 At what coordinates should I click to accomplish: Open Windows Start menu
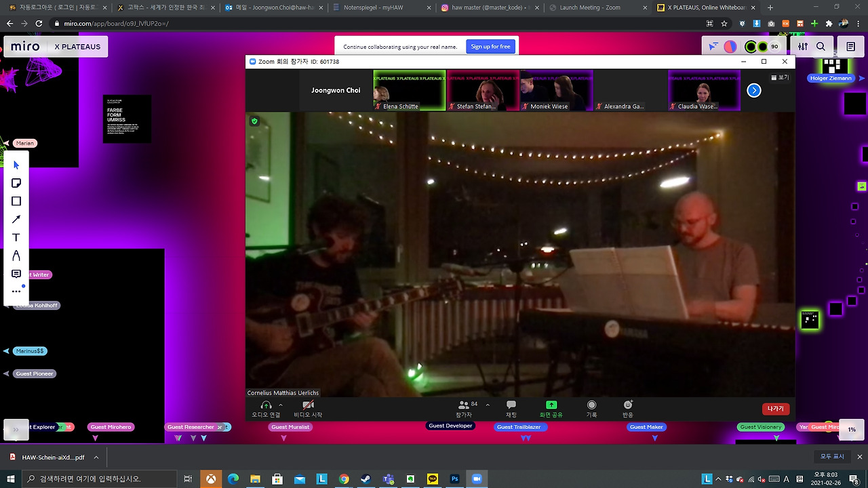[10, 479]
